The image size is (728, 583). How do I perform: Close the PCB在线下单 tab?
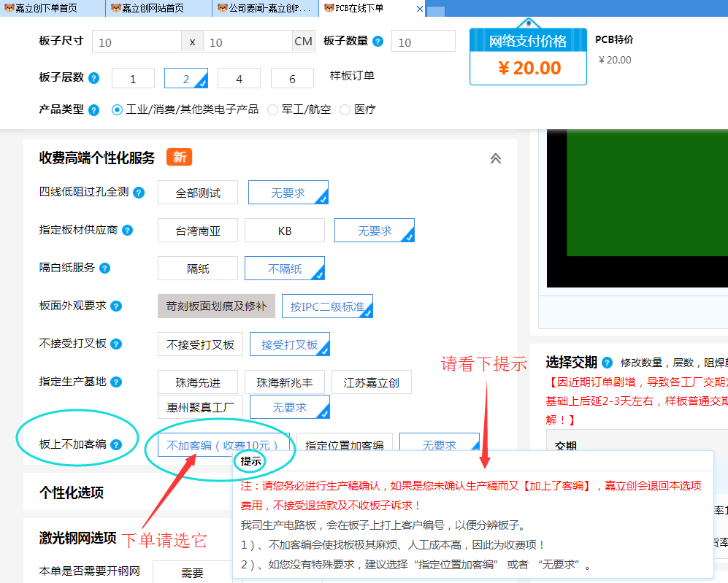(420, 9)
